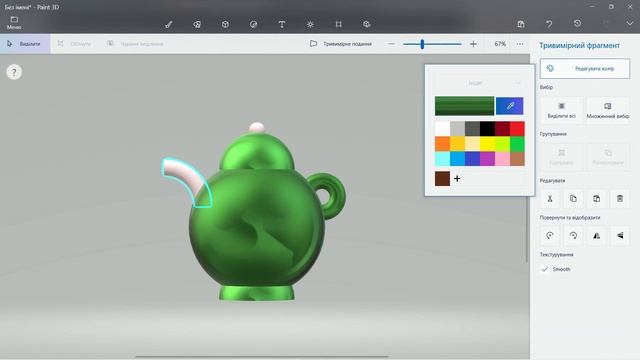Click the Select (Виділити) arrow tool

(24, 44)
